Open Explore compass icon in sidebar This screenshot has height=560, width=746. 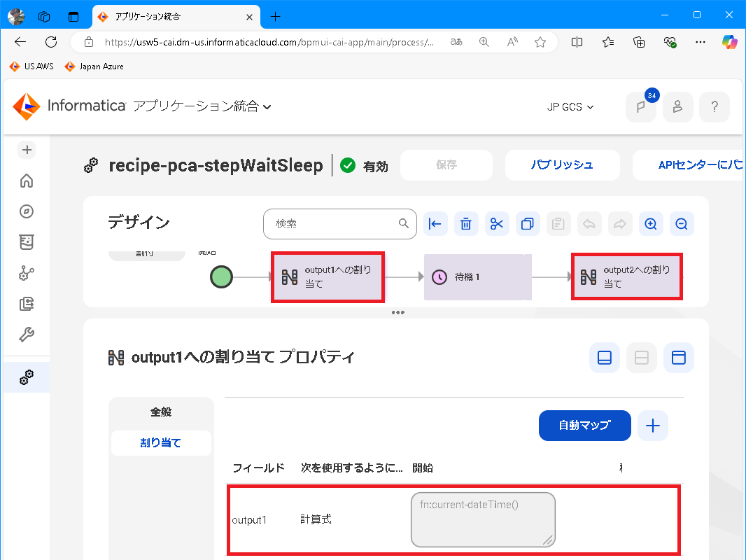27,211
